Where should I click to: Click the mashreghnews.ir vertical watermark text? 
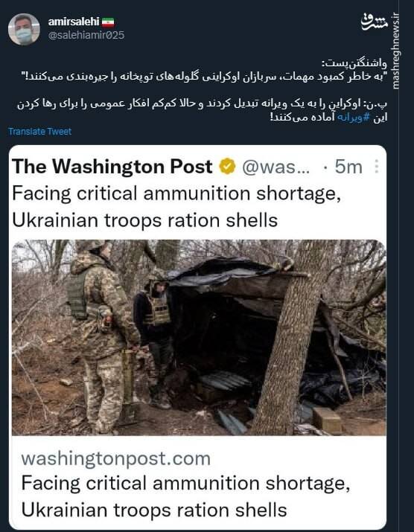(395, 51)
